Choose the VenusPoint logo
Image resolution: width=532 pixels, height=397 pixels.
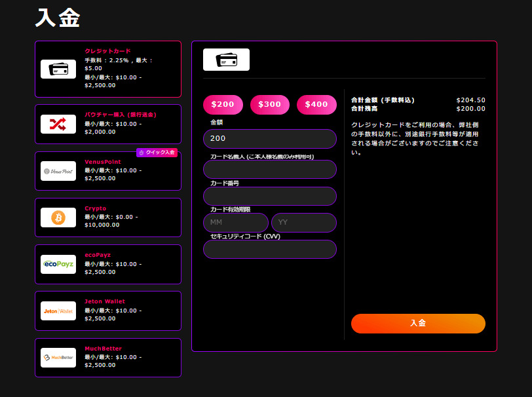pyautogui.click(x=58, y=171)
